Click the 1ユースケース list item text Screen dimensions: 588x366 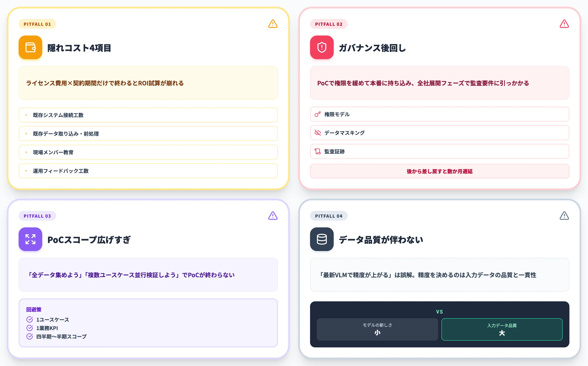53,320
